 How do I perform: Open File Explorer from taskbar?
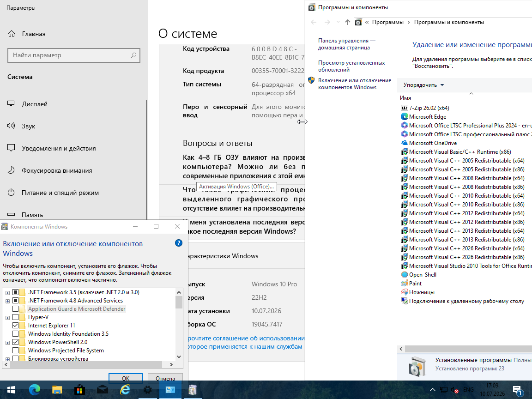click(57, 390)
